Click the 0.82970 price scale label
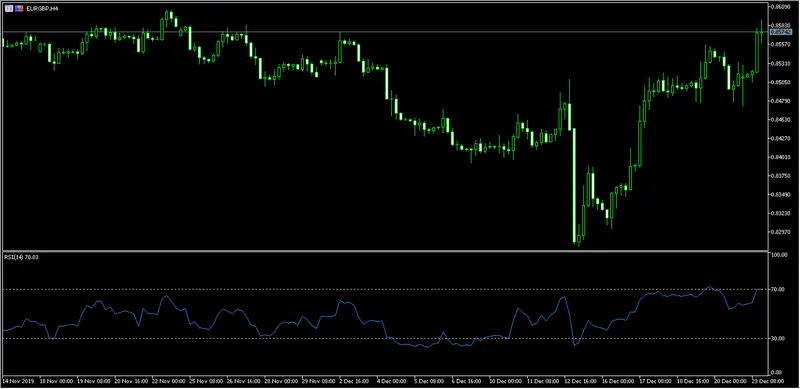Viewport: 800px width, 389px height. coord(781,231)
